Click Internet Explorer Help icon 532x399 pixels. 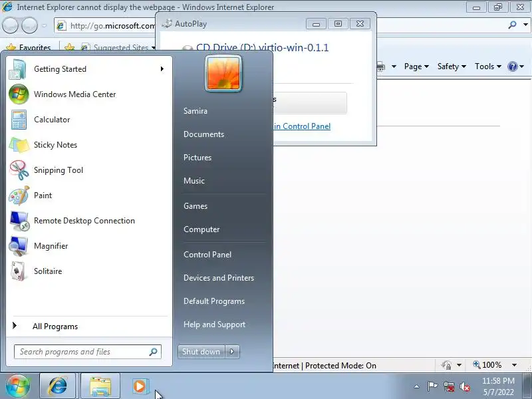click(512, 66)
